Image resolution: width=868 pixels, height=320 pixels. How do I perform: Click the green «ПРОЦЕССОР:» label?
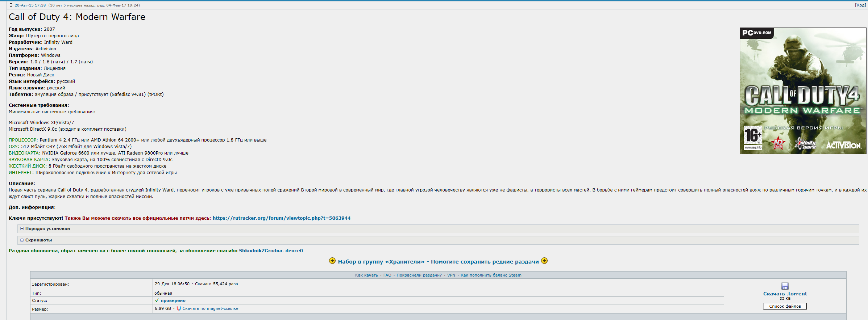coord(23,140)
